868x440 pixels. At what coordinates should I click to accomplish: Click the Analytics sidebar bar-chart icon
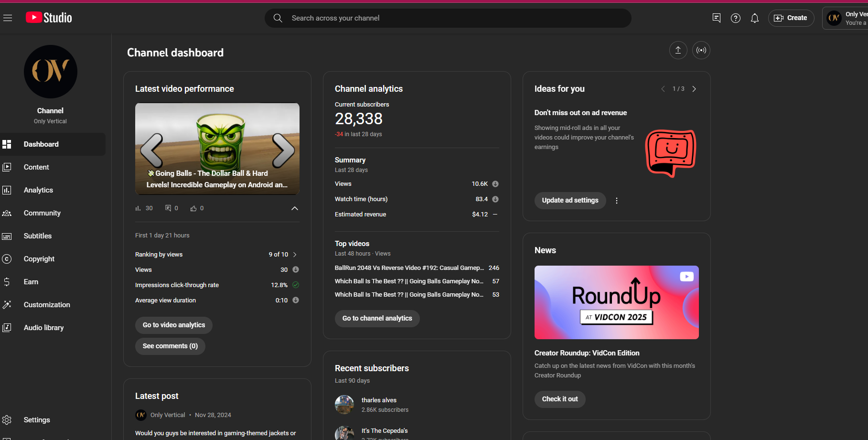(x=7, y=190)
